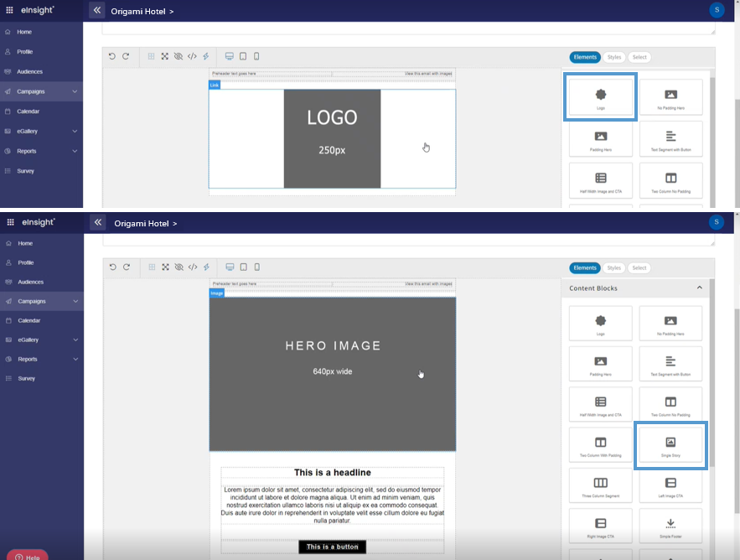Screen dimensions: 740x560
Task: Switch to tablet view in the lower toolbar
Action: (x=244, y=267)
